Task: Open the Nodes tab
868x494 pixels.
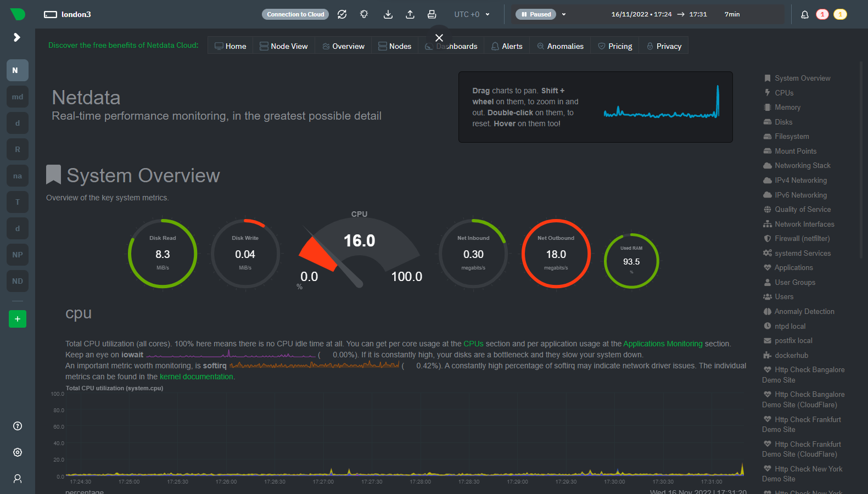Action: point(395,46)
